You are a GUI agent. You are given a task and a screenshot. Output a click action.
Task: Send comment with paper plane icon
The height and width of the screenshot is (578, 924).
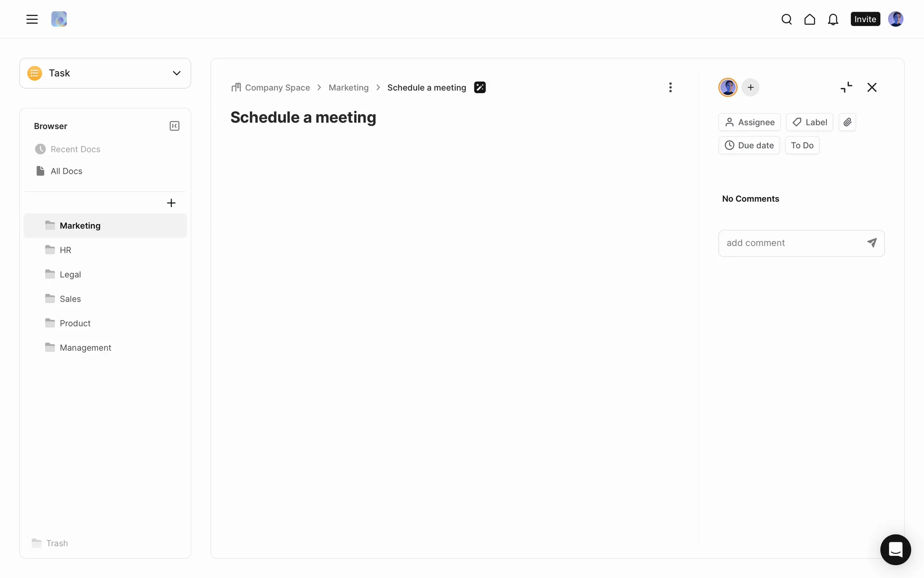pos(872,243)
